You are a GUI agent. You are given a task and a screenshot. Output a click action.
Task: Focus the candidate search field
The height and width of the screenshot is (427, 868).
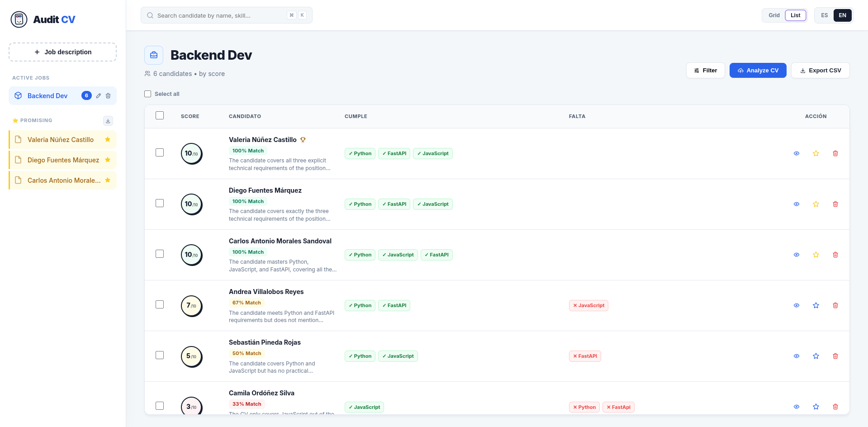tap(227, 15)
